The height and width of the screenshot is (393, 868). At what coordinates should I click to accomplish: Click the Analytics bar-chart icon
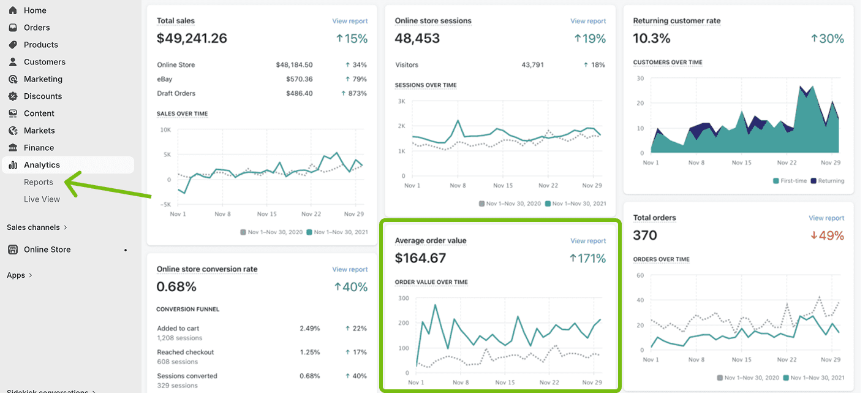point(13,164)
